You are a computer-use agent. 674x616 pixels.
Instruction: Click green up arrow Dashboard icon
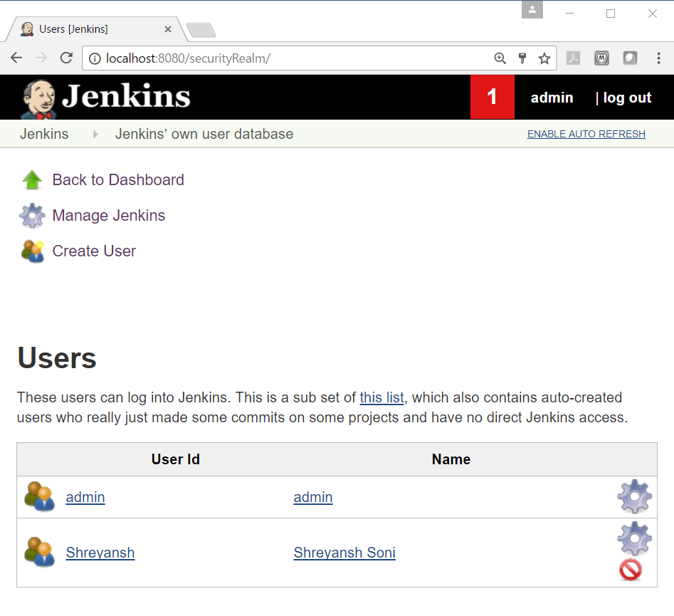pos(32,179)
